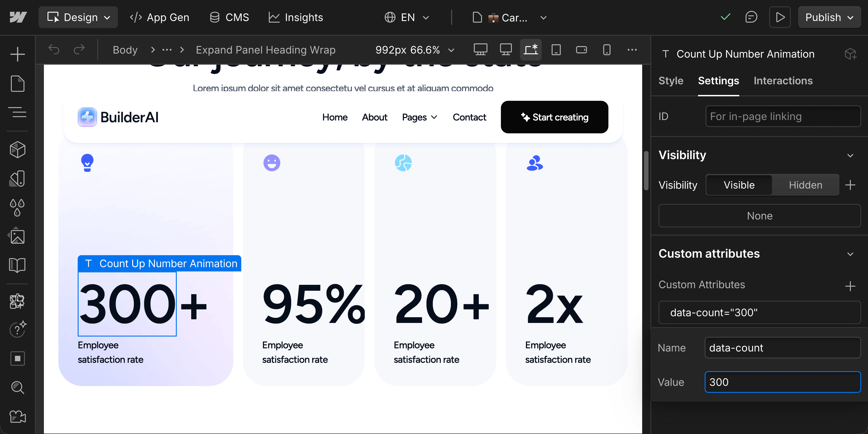The width and height of the screenshot is (868, 434).
Task: Switch to the Settings tab
Action: point(718,81)
